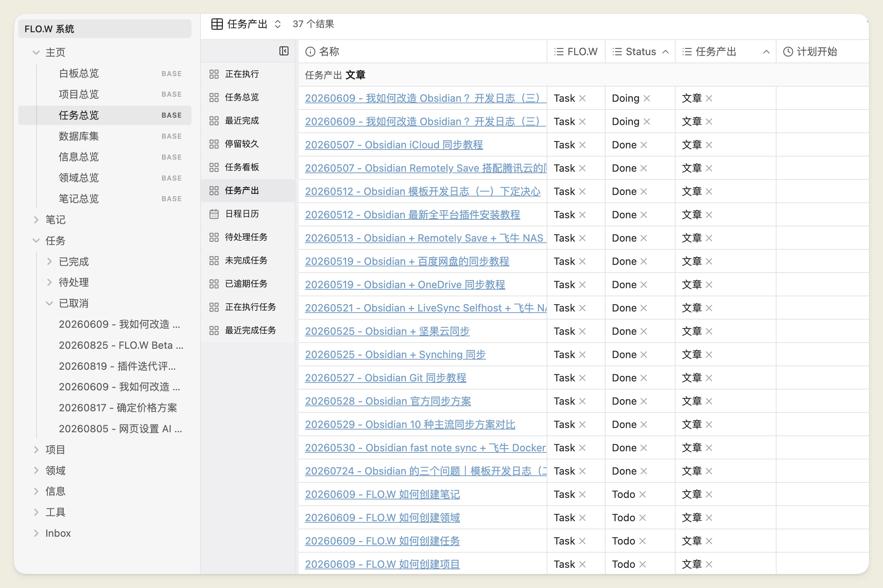Open the 任务产出 view switcher chevrons

[278, 24]
